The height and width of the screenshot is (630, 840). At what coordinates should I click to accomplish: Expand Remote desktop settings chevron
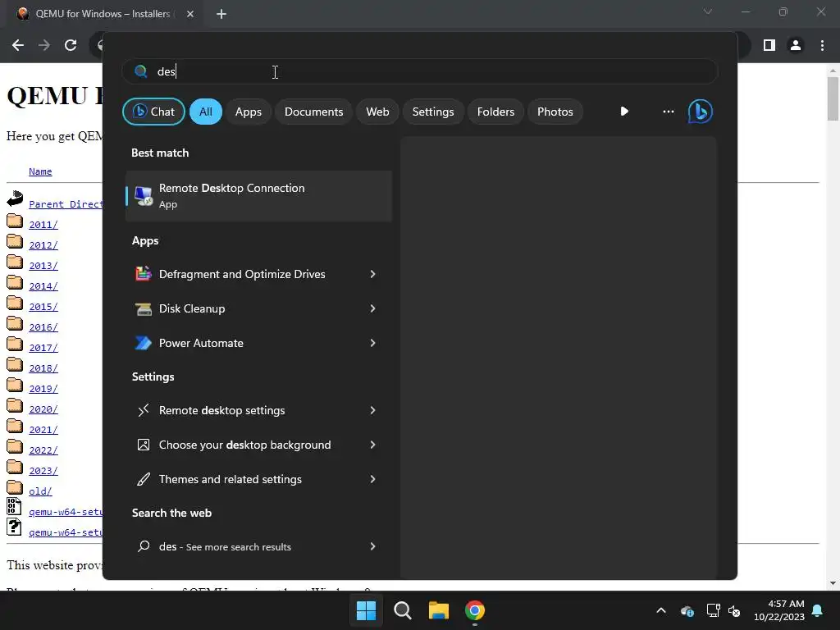point(373,410)
